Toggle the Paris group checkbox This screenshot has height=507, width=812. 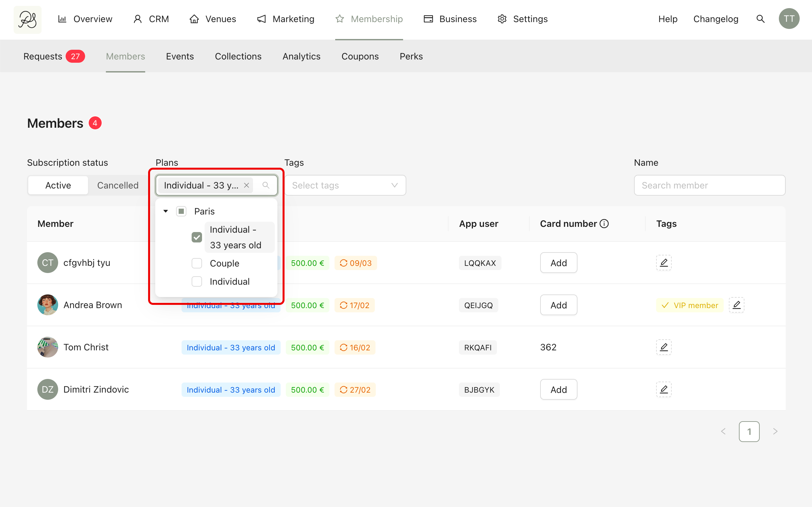click(181, 211)
